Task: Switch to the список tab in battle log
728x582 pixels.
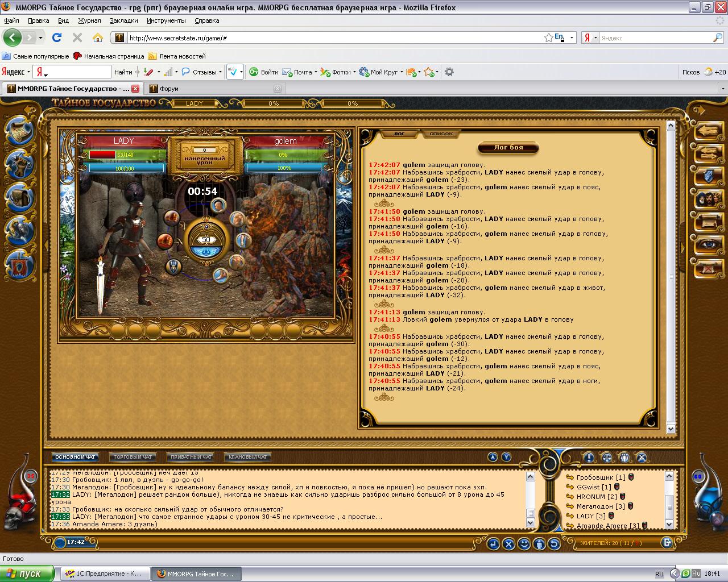Action: coord(441,134)
